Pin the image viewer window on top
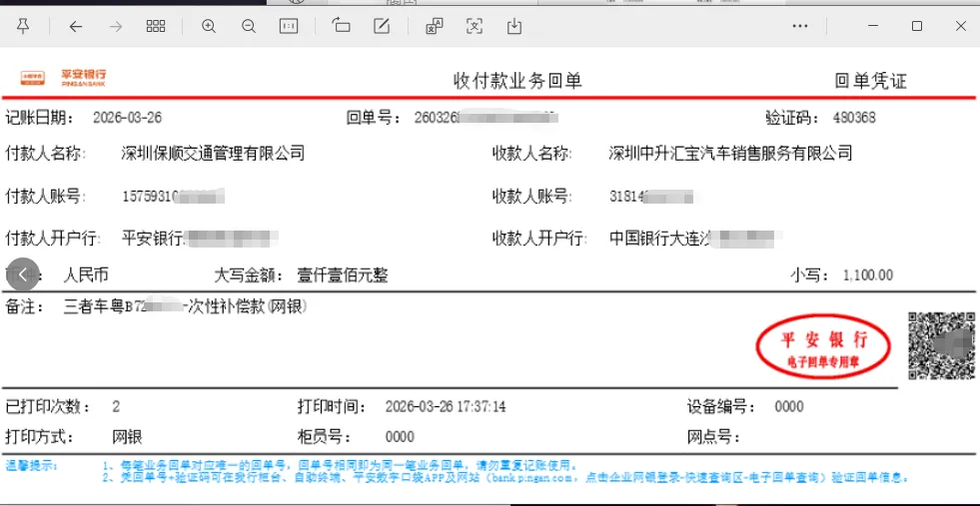Viewport: 980px width, 506px height. [x=23, y=26]
